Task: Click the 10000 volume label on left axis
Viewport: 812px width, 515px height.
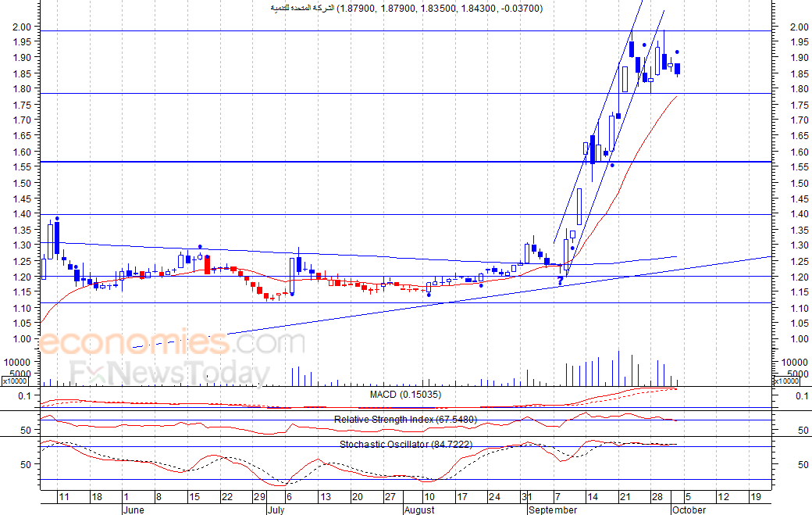Action: (17, 362)
